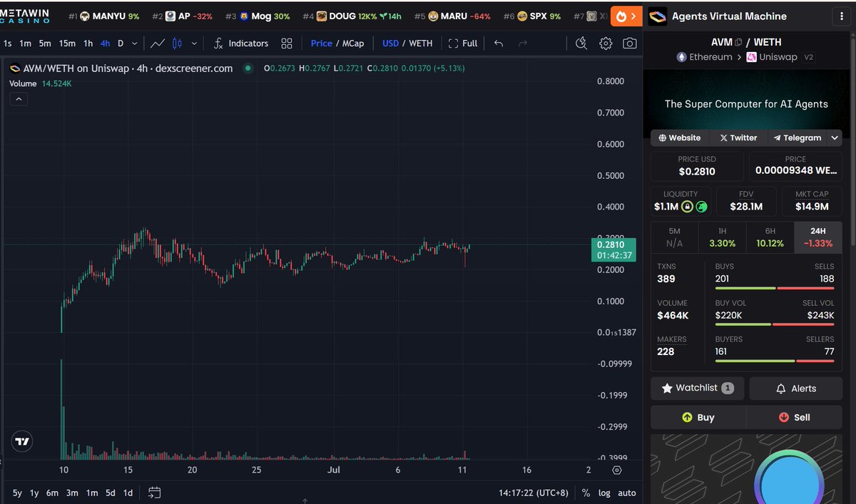
Task: Select the 1h timeframe
Action: pyautogui.click(x=88, y=43)
